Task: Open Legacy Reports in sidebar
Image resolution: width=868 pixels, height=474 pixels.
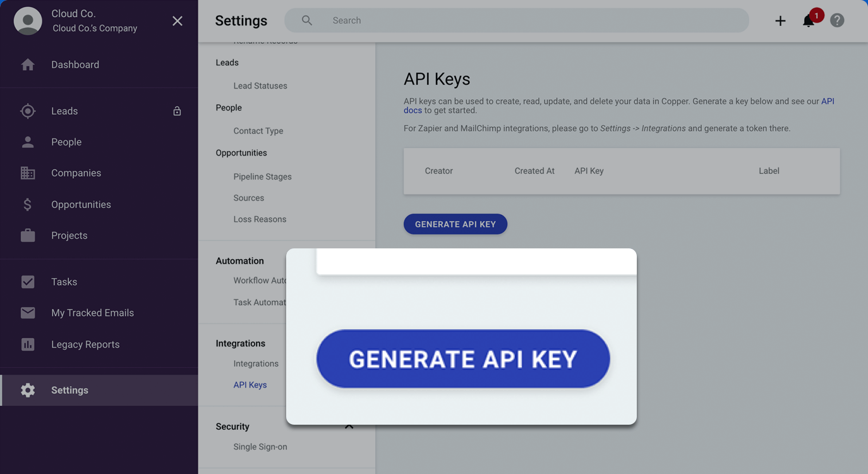Action: (x=85, y=344)
